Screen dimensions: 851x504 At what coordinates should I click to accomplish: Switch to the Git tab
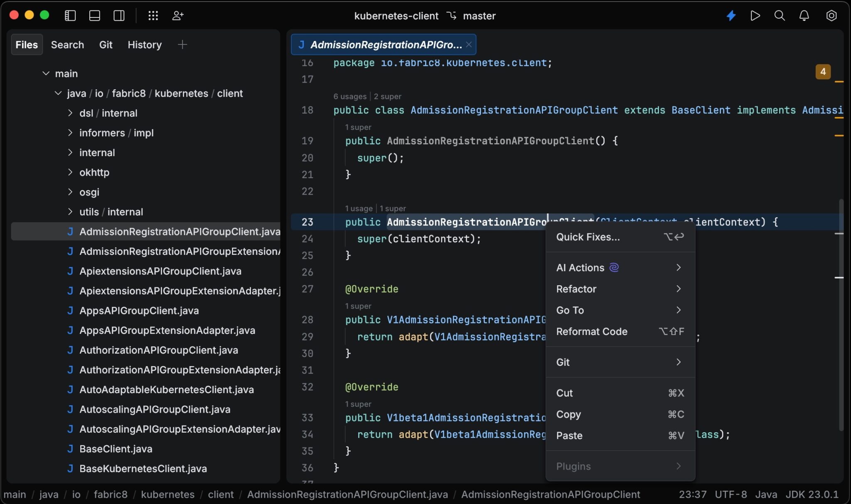click(x=106, y=45)
